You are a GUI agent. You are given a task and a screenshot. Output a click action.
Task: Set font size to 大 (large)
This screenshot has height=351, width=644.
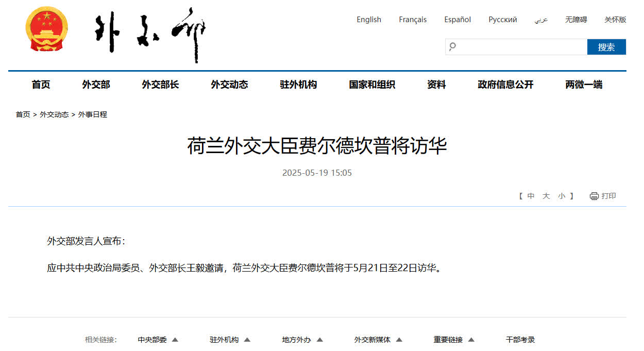(x=546, y=196)
